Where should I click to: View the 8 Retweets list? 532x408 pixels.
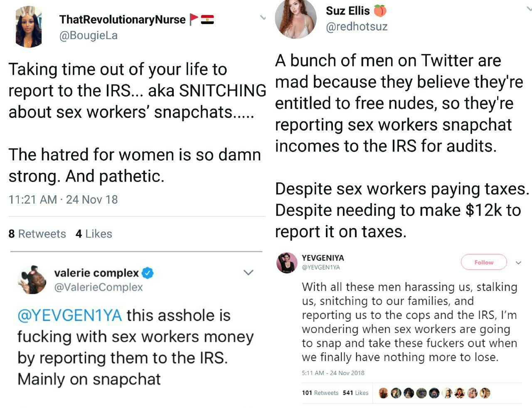pyautogui.click(x=37, y=234)
